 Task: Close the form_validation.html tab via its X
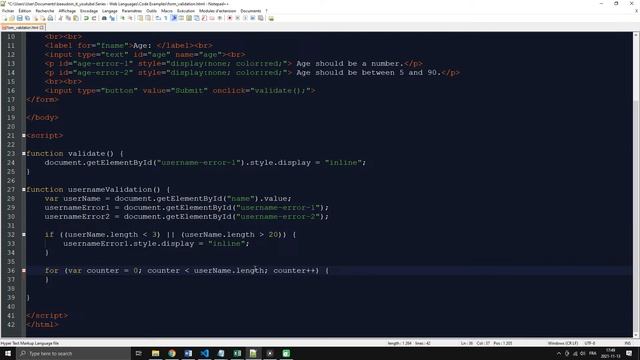[x=42, y=28]
